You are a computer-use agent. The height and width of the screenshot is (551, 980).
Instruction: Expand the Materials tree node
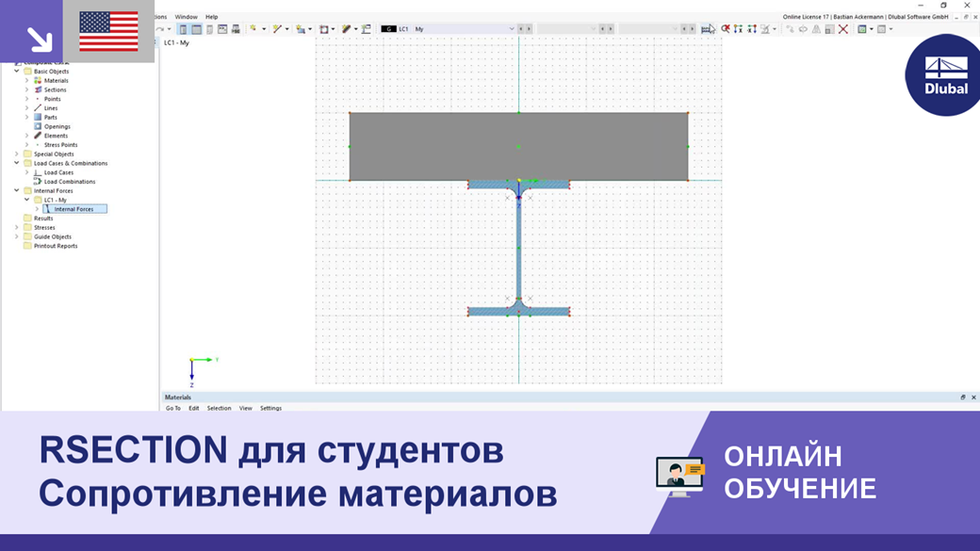(27, 81)
